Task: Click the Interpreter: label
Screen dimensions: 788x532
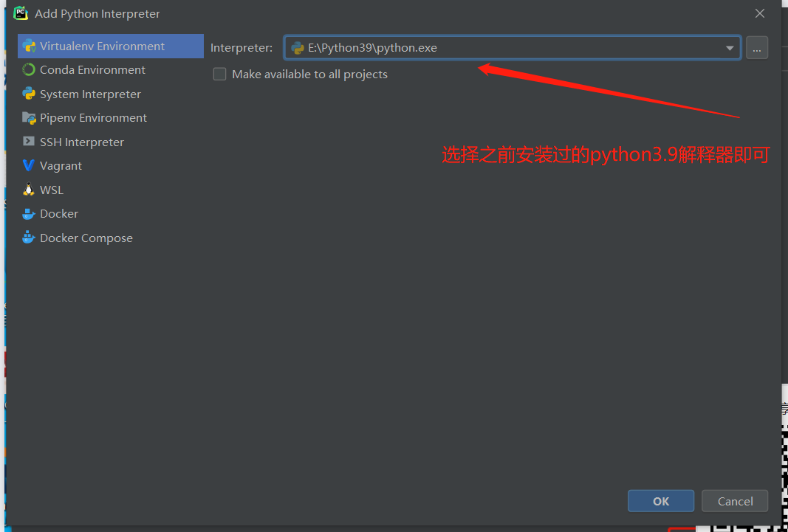Action: coord(241,48)
